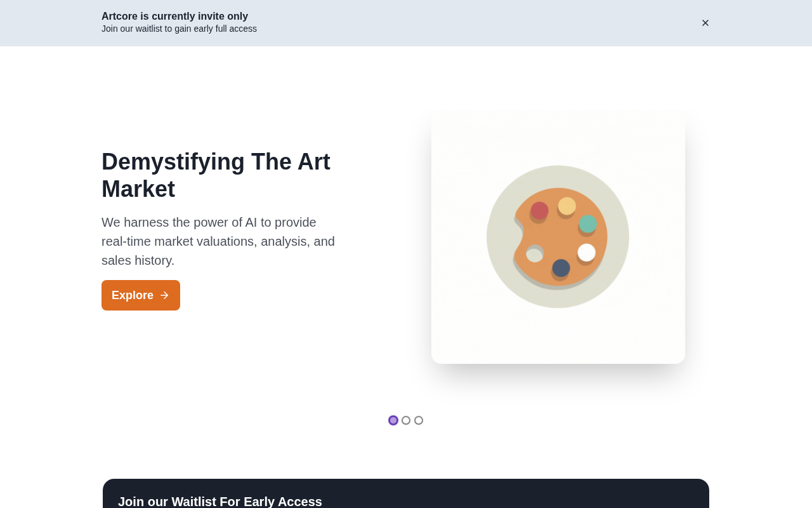812x508 pixels.
Task: Click the red paint blob on the palette
Action: 539,210
